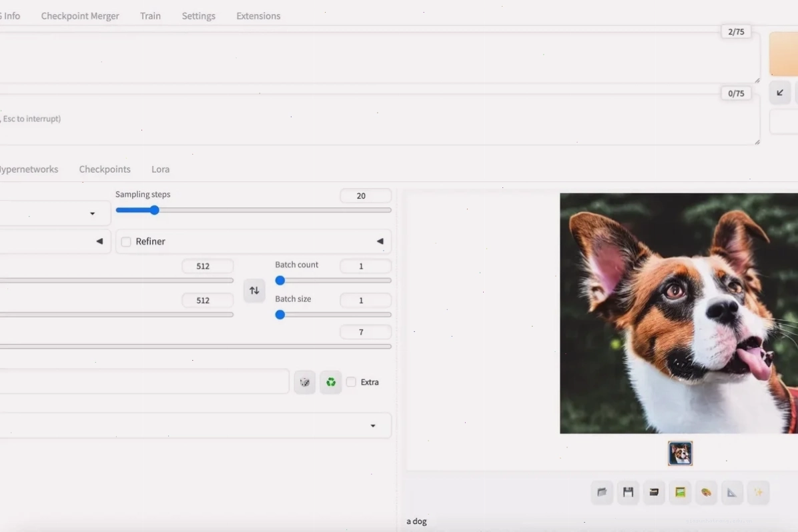
Task: Click the "a dog" caption text
Action: click(416, 521)
